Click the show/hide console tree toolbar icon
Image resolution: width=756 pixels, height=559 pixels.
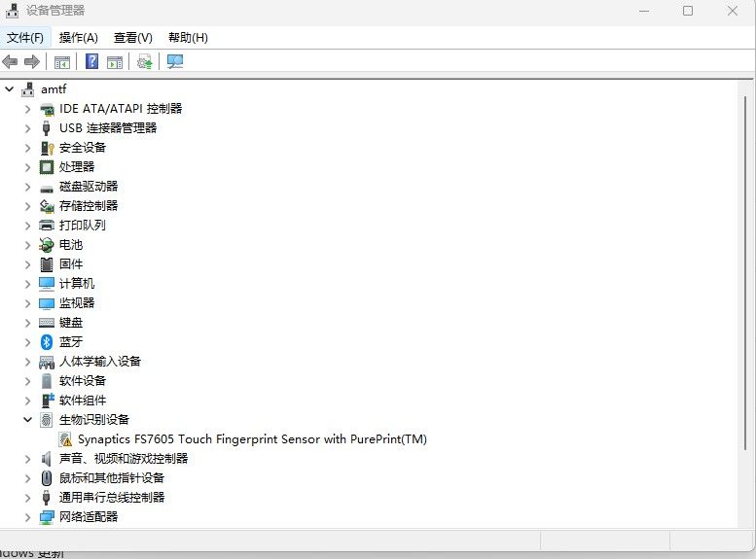click(61, 62)
